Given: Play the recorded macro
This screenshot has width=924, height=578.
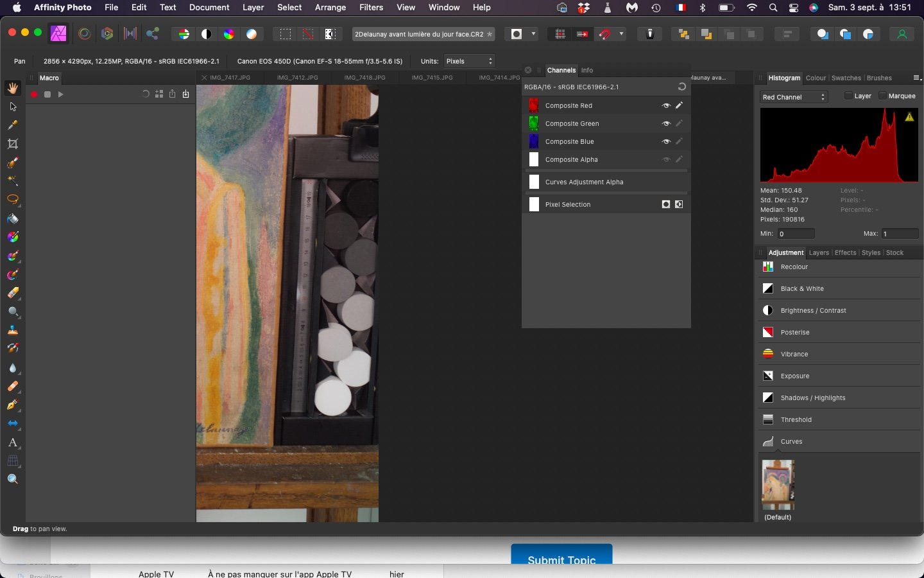Looking at the screenshot, I should [x=61, y=94].
